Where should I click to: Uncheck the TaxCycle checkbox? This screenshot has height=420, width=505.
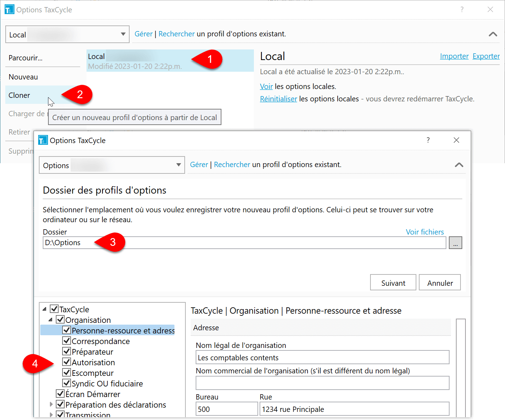point(54,309)
